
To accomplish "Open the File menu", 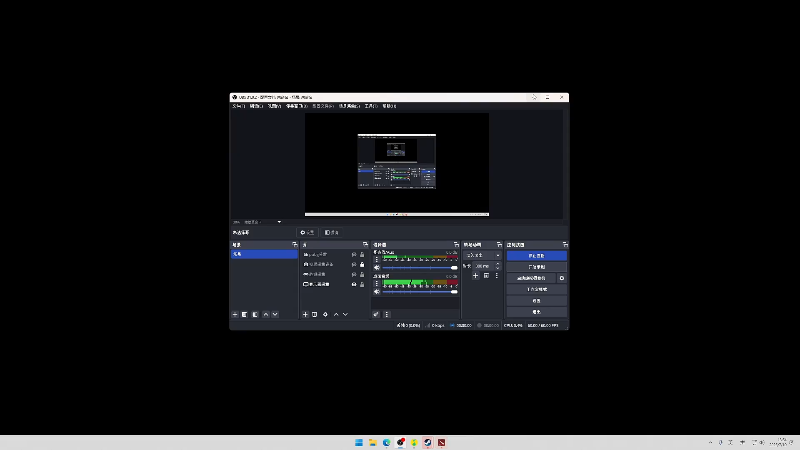I will click(x=239, y=106).
